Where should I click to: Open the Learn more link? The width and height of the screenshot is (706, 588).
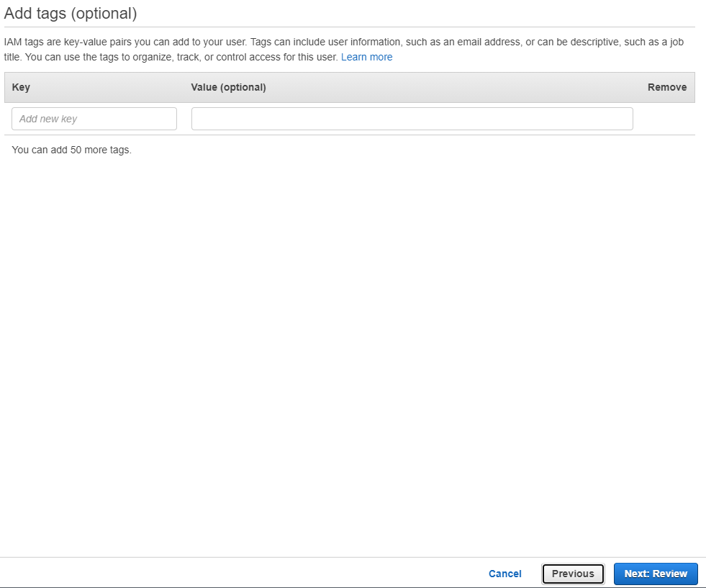(x=366, y=57)
